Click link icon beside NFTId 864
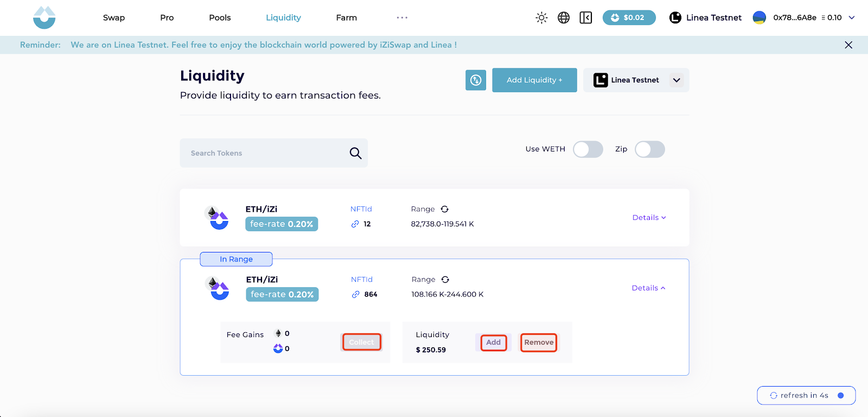The width and height of the screenshot is (868, 417). point(355,295)
